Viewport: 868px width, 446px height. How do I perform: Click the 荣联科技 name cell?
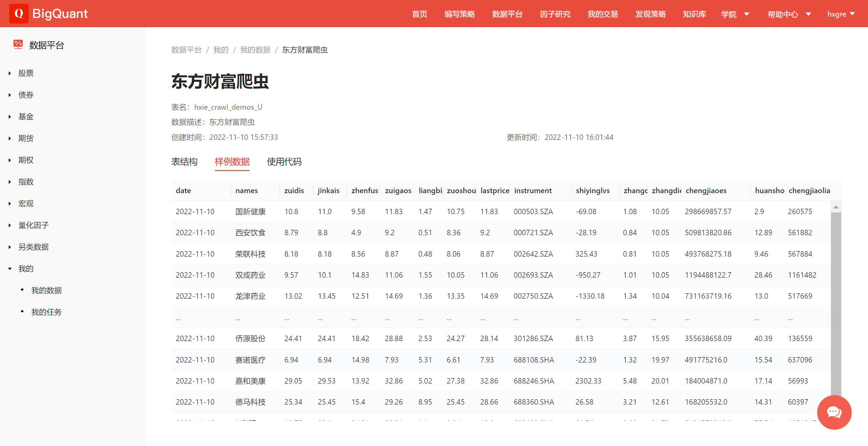[250, 254]
